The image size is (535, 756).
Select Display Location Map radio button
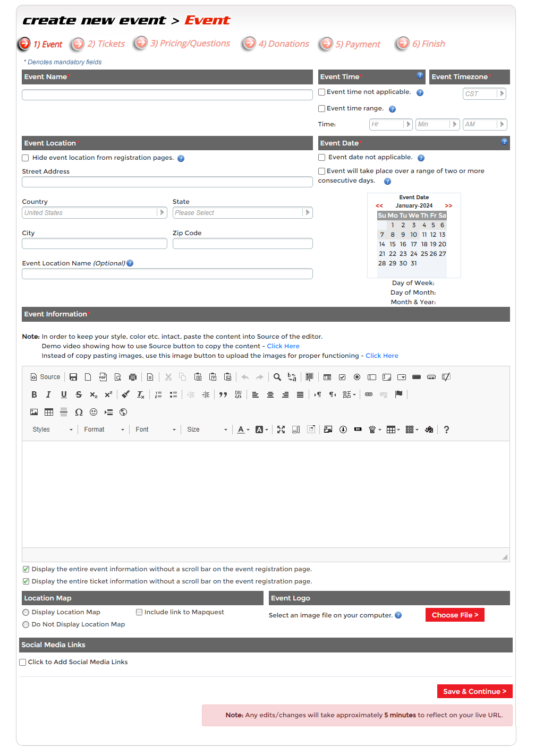point(26,612)
